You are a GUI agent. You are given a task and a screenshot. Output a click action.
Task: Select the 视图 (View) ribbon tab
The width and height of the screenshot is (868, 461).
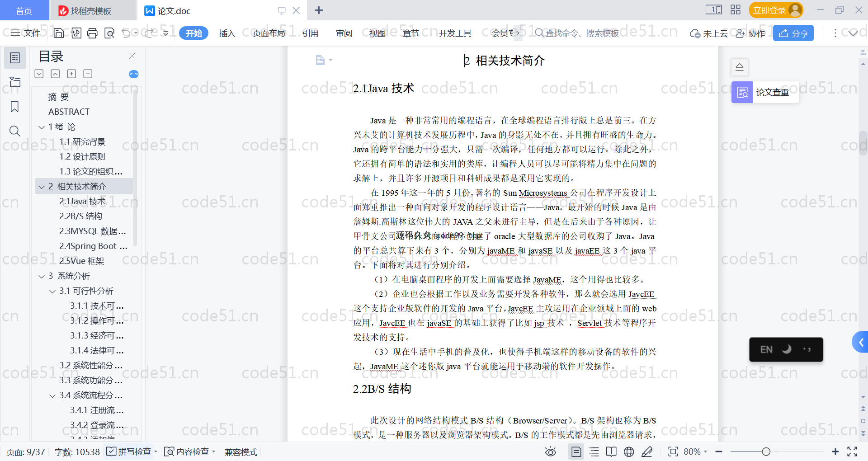[x=377, y=33]
